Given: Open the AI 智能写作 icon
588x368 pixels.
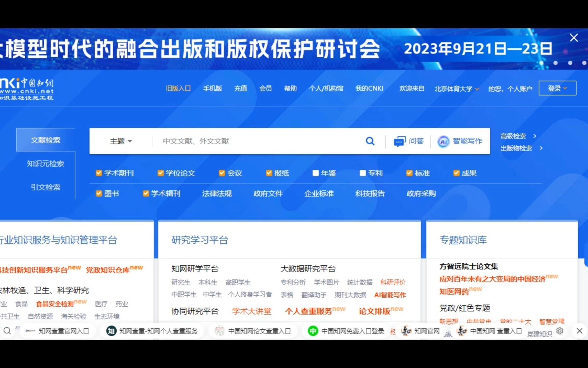Looking at the screenshot, I should [443, 141].
